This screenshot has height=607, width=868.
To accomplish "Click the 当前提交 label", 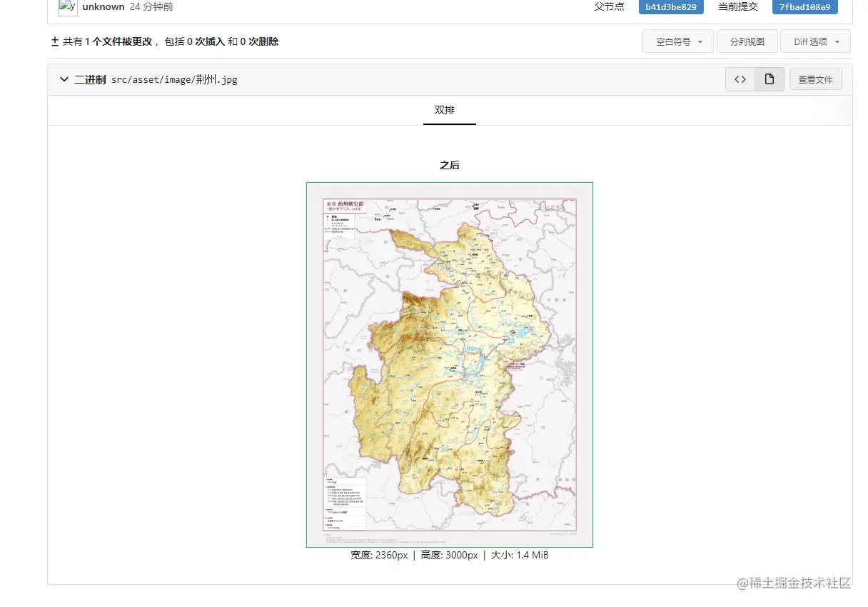I will coord(738,6).
